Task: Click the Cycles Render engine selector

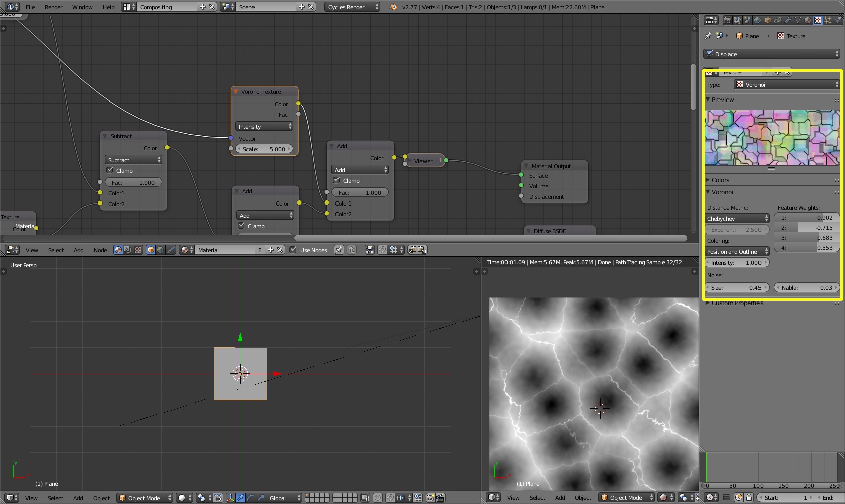Action: (x=353, y=7)
